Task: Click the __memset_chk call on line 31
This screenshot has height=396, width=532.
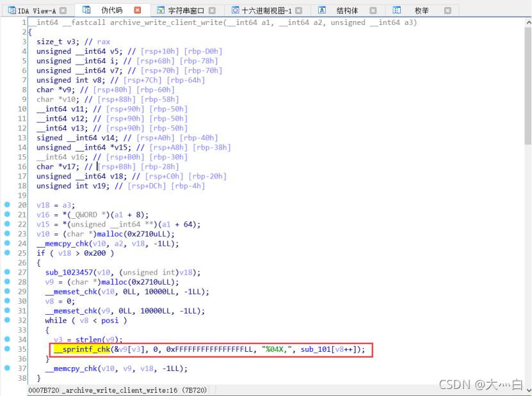Action: pyautogui.click(x=71, y=311)
